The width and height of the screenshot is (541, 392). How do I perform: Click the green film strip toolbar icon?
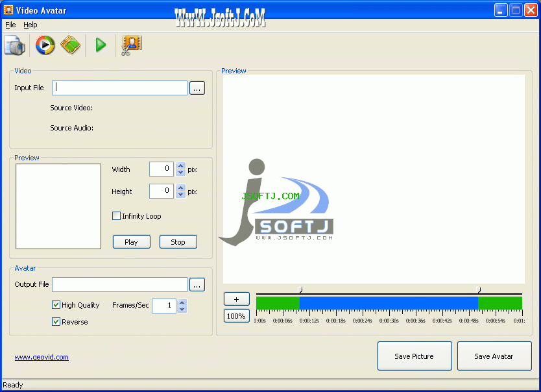(71, 45)
